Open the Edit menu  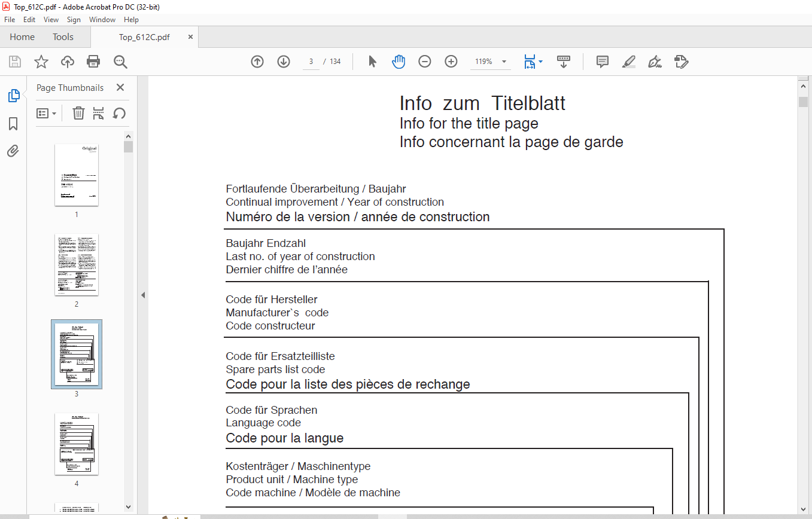point(29,20)
